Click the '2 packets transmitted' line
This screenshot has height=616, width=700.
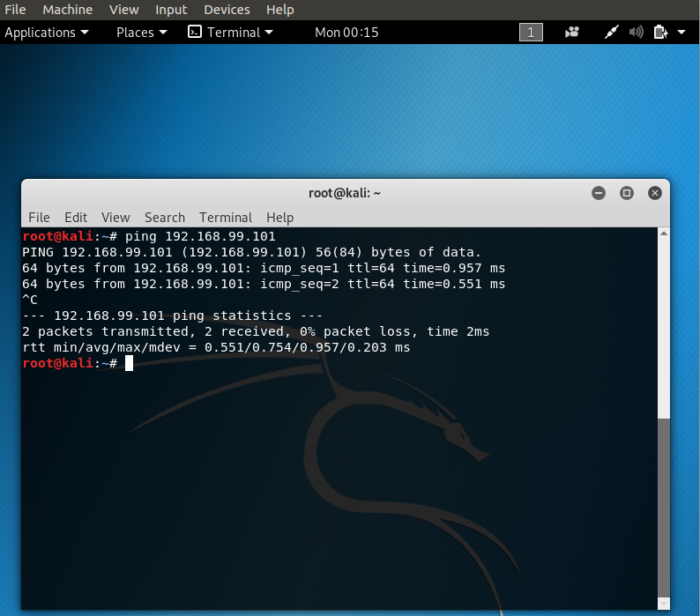(256, 331)
